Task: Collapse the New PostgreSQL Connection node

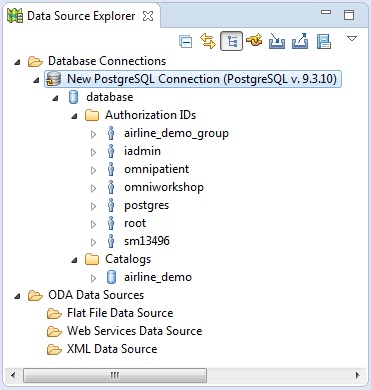Action: [x=36, y=80]
